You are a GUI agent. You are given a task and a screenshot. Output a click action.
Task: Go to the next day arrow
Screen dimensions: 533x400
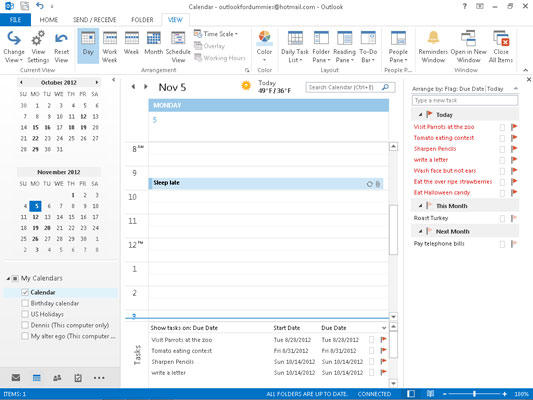[146, 87]
